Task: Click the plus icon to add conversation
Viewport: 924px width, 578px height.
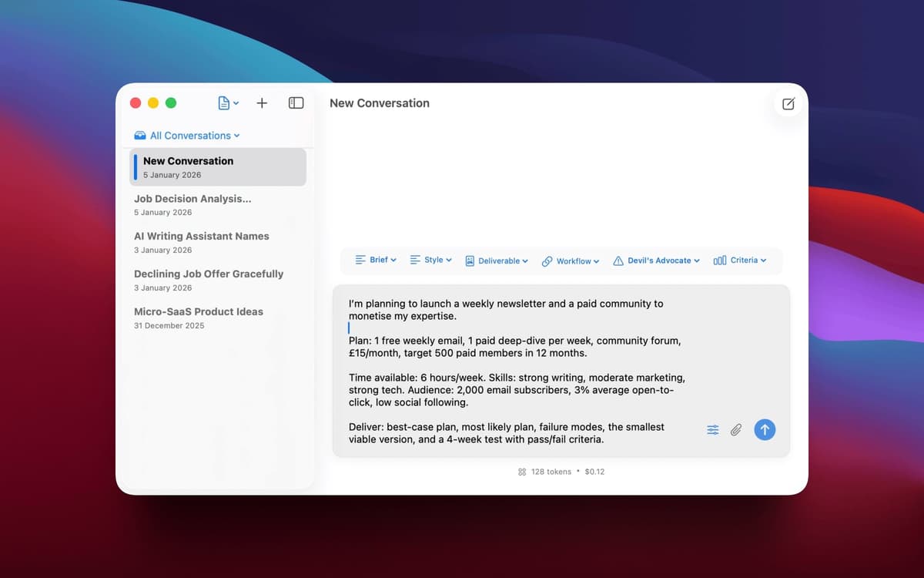Action: [x=262, y=102]
